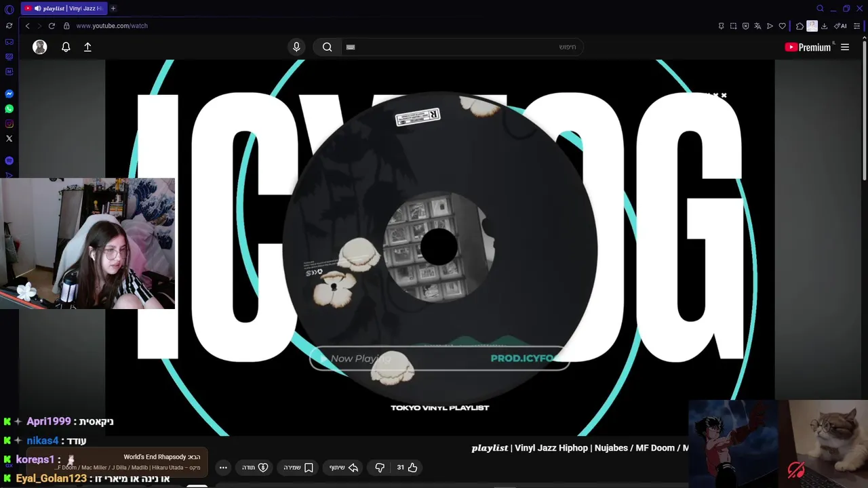Mute the tab via its speaker icon

point(37,8)
